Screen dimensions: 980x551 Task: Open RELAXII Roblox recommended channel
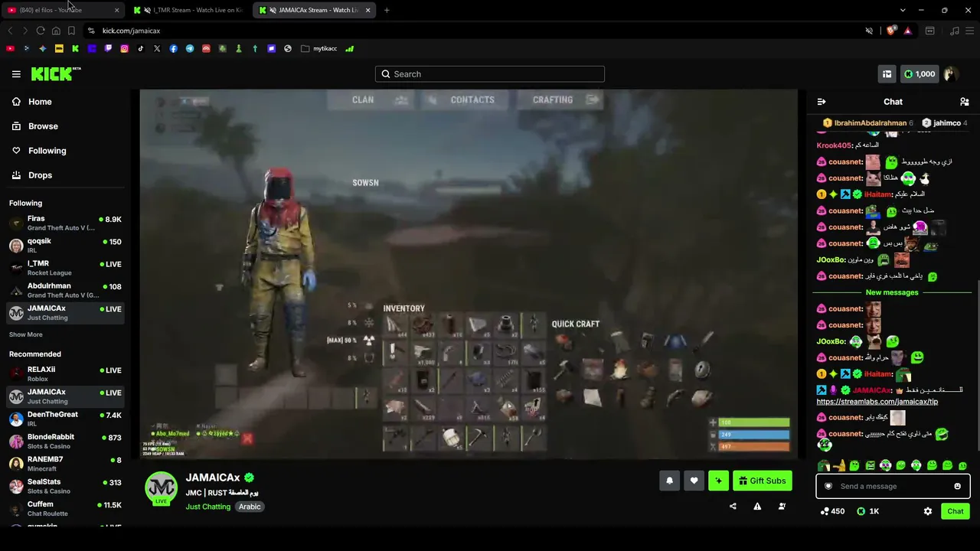(65, 373)
